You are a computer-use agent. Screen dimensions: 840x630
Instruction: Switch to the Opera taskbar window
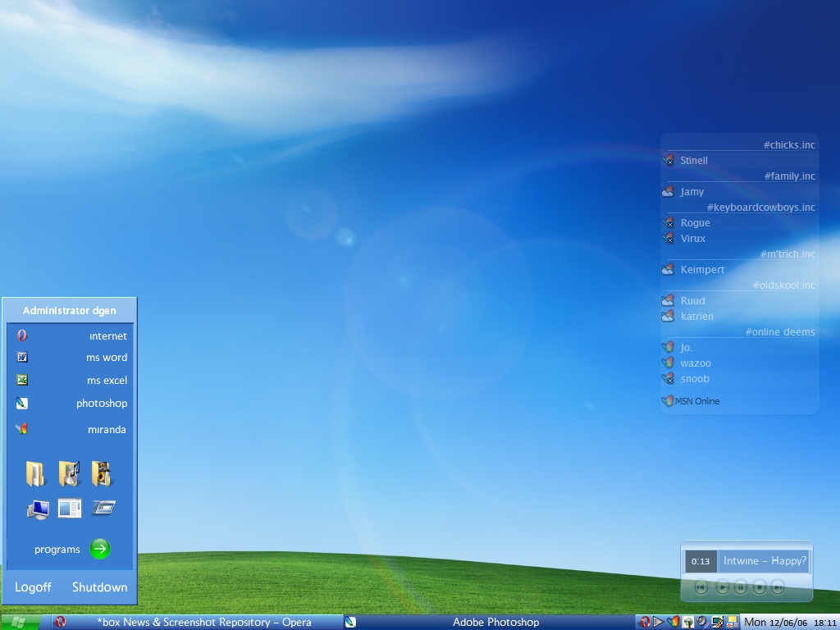[198, 622]
